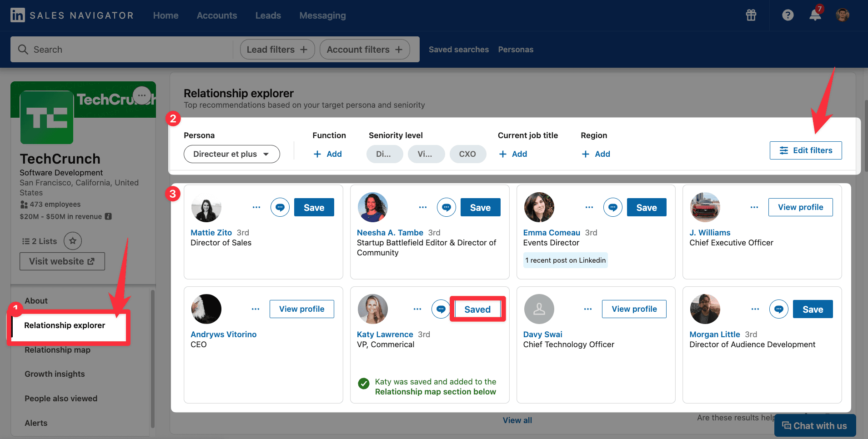Go to the Messaging tab
The height and width of the screenshot is (439, 868).
click(x=323, y=15)
